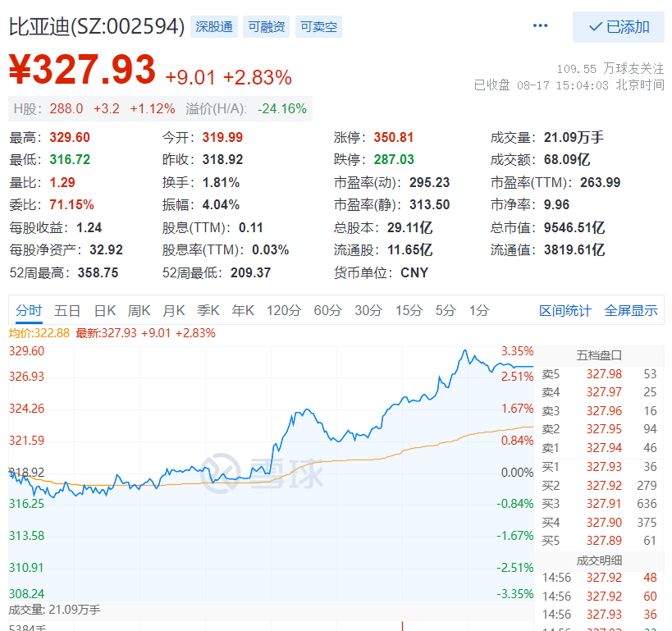Open the 月K chart tab
Image resolution: width=672 pixels, height=631 pixels.
(174, 310)
